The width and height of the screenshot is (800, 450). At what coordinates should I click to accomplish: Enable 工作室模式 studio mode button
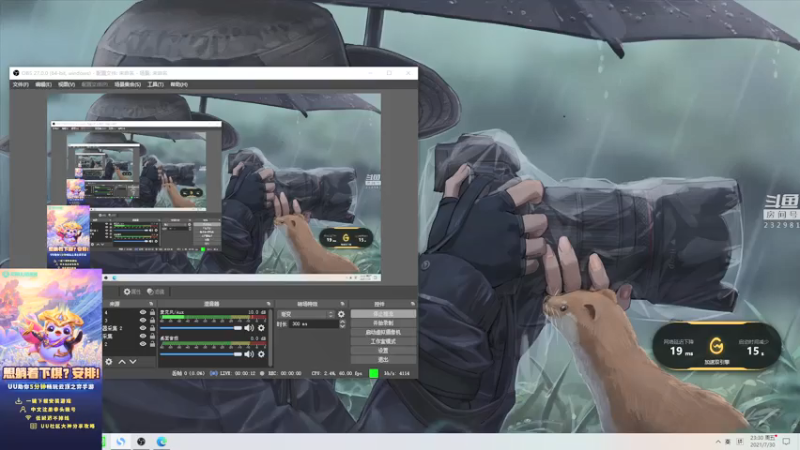pyautogui.click(x=383, y=341)
